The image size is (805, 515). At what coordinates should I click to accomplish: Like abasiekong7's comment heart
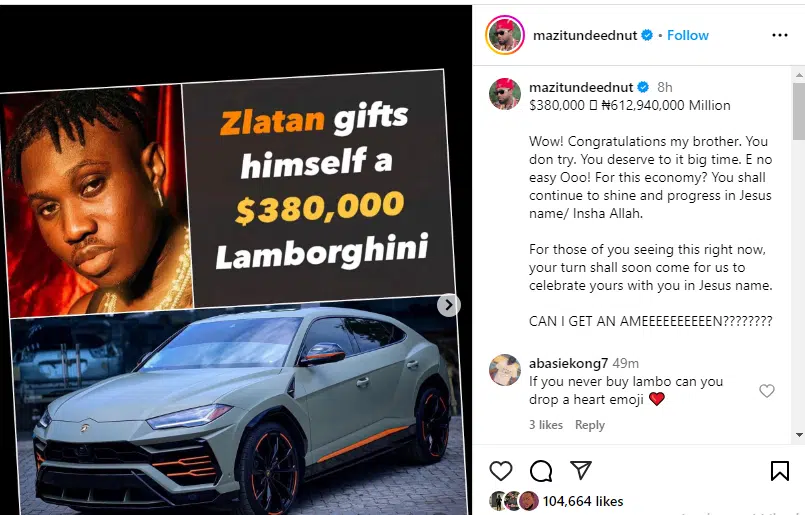coord(766,391)
